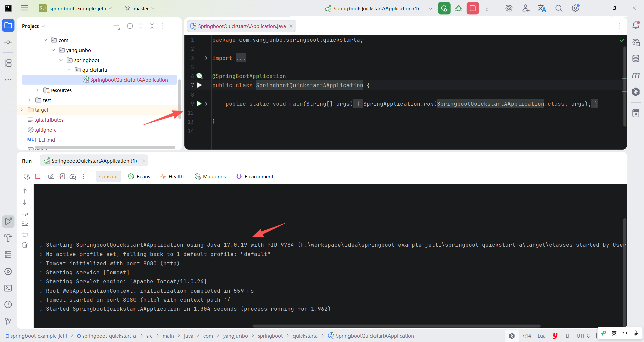Run main method from line 9 gutter

[x=199, y=104]
